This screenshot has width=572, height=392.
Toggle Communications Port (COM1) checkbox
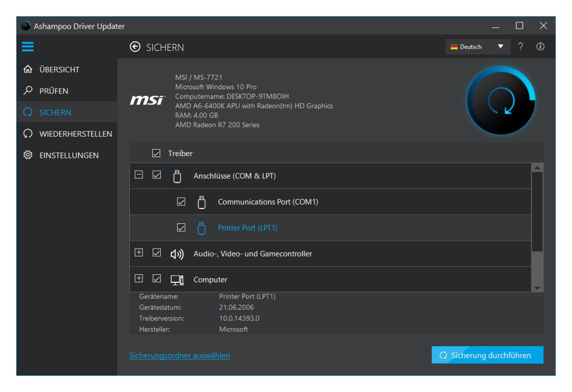pyautogui.click(x=181, y=202)
